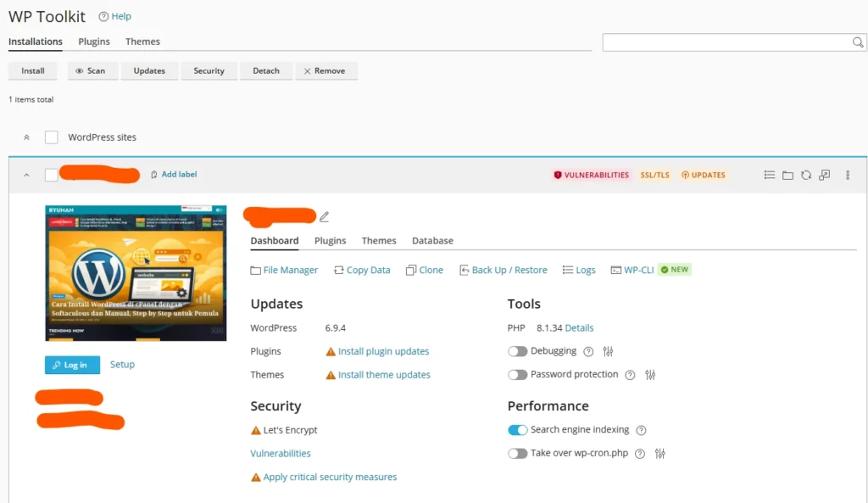Screen dimensions: 868x503
Task: Click the folder icon in site header
Action: click(787, 175)
